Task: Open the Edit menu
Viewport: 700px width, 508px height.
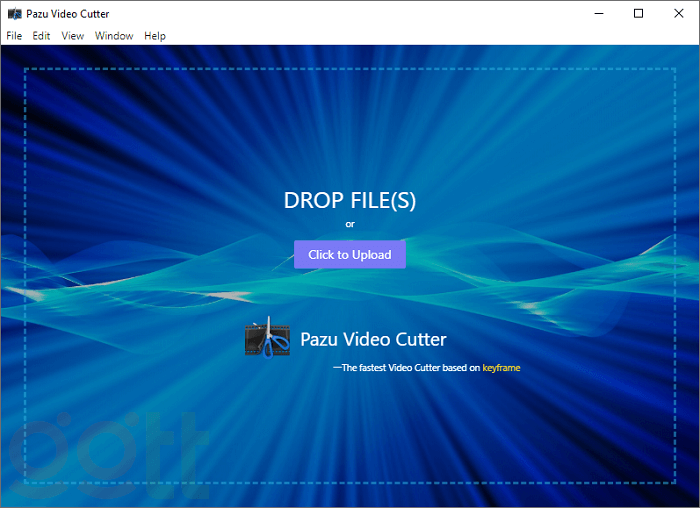Action: [x=41, y=36]
